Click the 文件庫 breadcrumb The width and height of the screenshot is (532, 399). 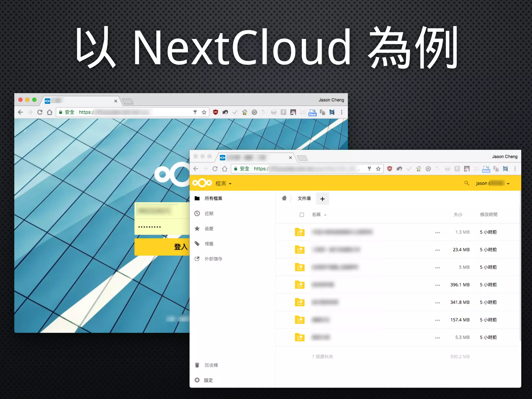click(x=304, y=198)
